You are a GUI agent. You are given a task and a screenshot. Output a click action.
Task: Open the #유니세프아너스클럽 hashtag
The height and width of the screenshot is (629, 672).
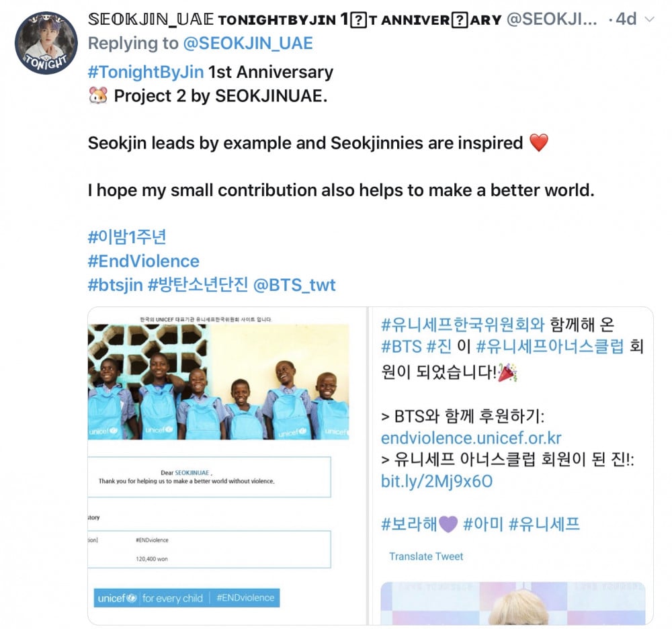[550, 346]
